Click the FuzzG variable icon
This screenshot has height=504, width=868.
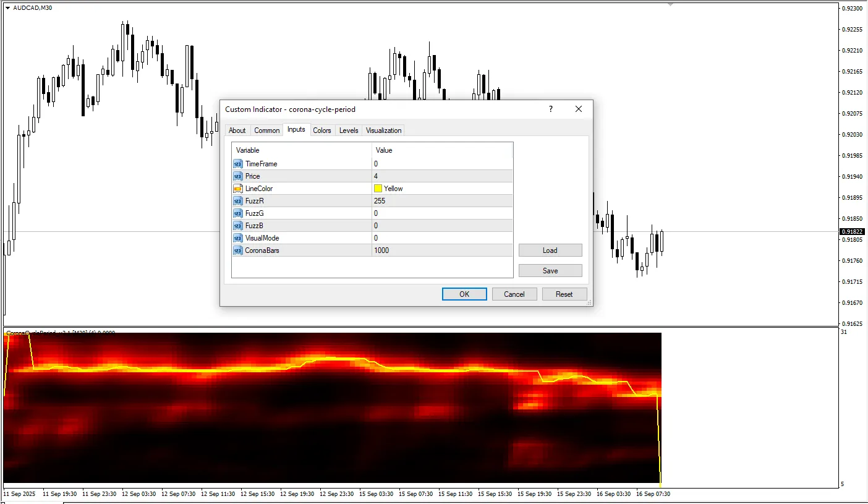coord(238,213)
